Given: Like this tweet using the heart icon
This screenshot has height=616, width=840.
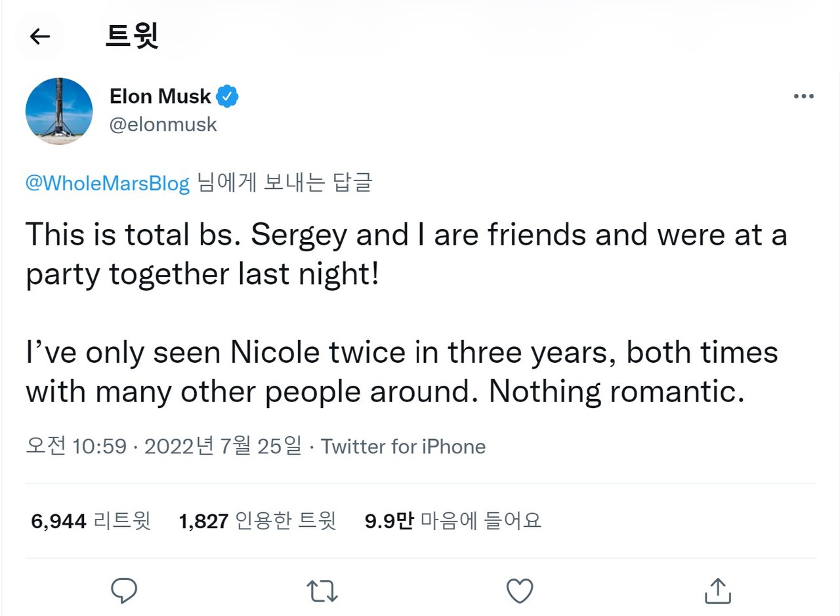Looking at the screenshot, I should pos(520,591).
